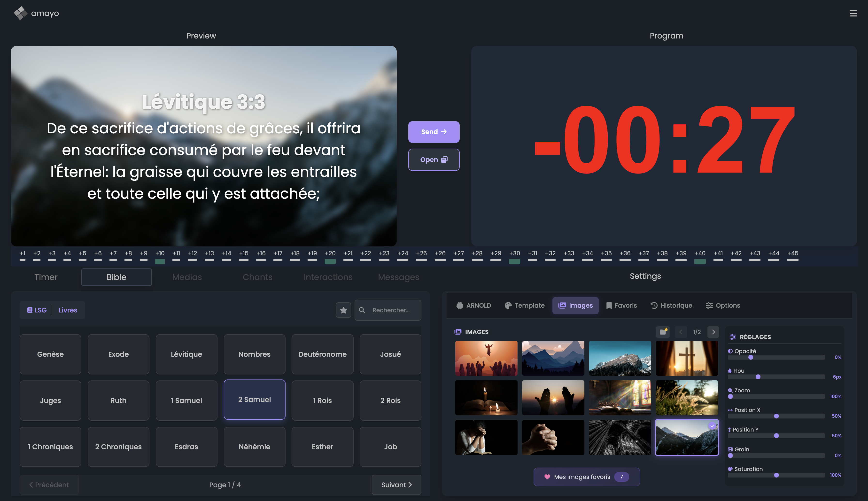Send the preview to program
Viewport: 868px width, 501px height.
coord(434,132)
